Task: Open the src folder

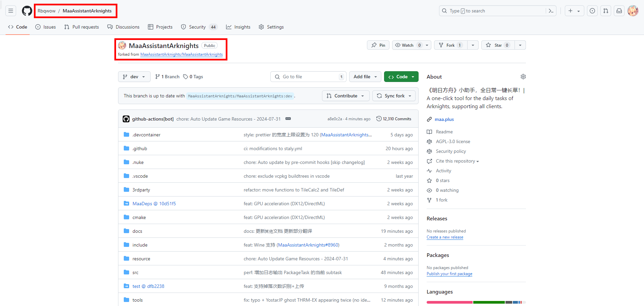Action: [135, 272]
